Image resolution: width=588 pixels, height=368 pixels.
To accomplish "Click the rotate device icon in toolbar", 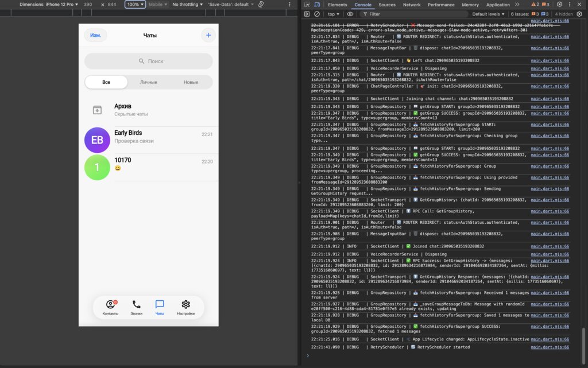I will pyautogui.click(x=261, y=5).
